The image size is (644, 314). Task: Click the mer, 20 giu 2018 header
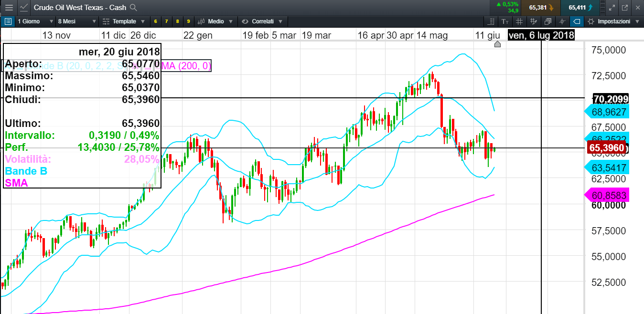[119, 52]
